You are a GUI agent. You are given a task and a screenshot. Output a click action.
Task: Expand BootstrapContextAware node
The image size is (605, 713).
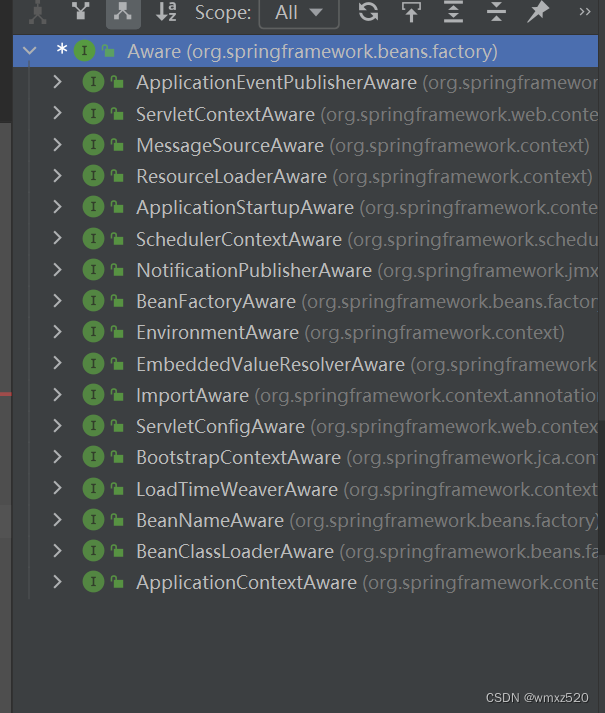[57, 457]
